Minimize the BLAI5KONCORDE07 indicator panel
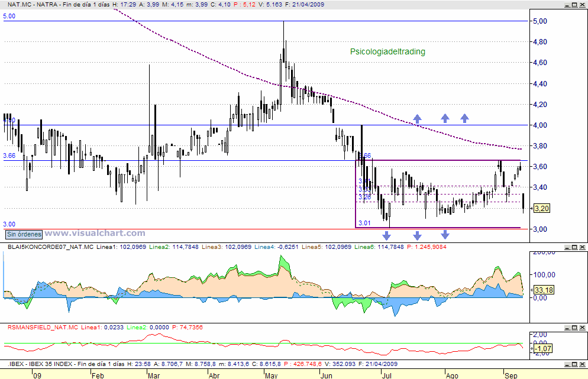This screenshot has height=379, width=588. point(568,247)
